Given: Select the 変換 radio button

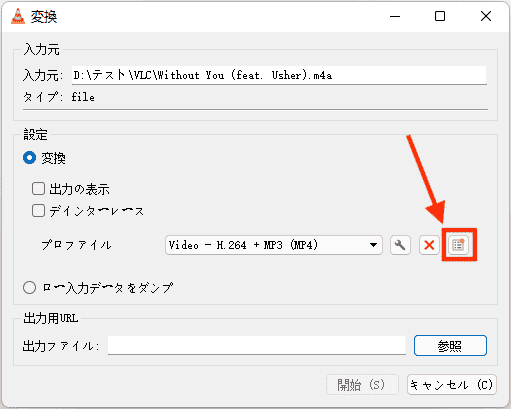Looking at the screenshot, I should click(29, 158).
